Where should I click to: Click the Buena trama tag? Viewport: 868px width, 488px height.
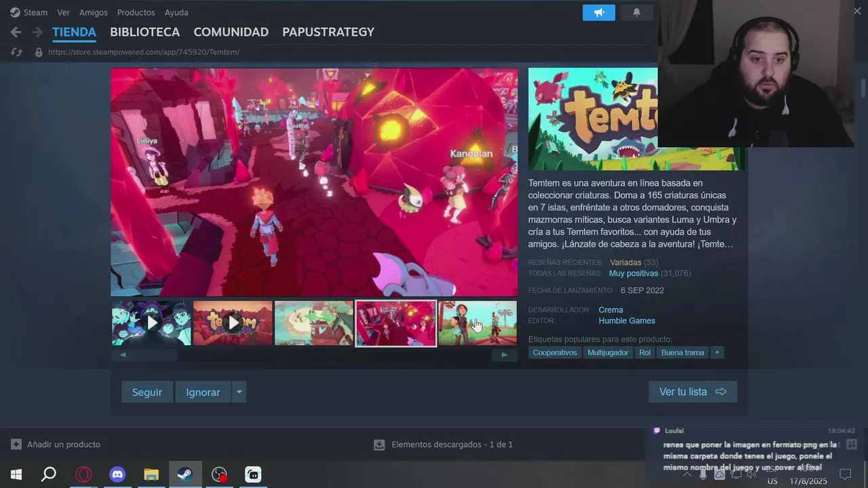pos(682,352)
